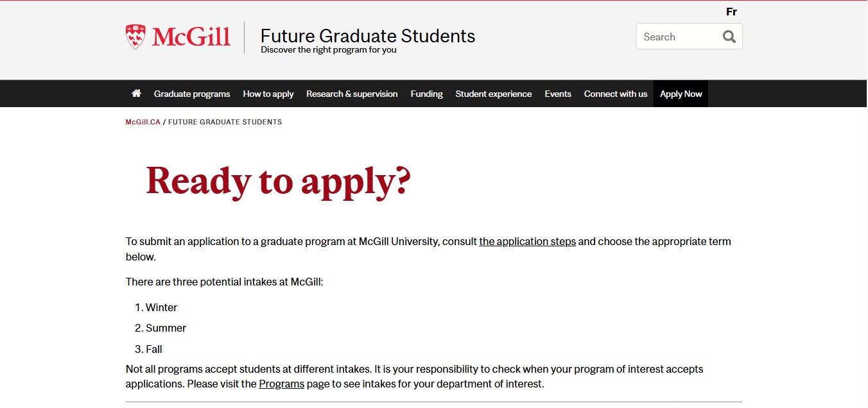Click the home icon in navigation bar
The width and height of the screenshot is (868, 408).
pyautogui.click(x=136, y=94)
